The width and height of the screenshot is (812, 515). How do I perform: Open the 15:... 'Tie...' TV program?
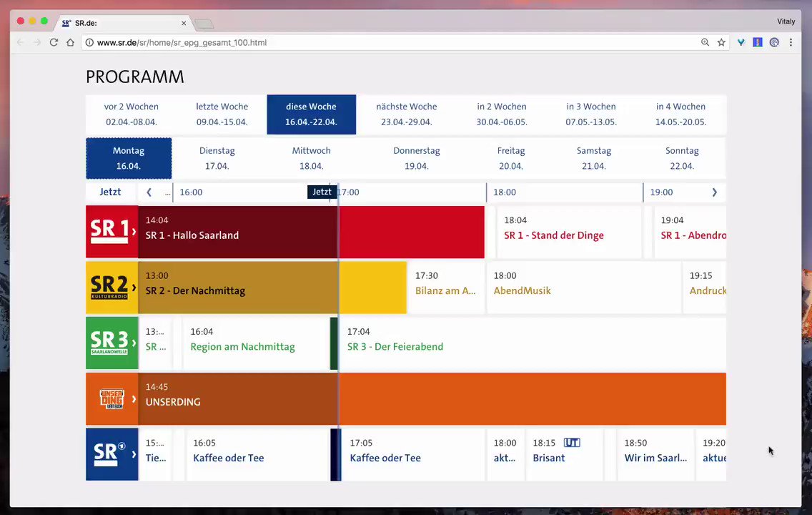(155, 454)
